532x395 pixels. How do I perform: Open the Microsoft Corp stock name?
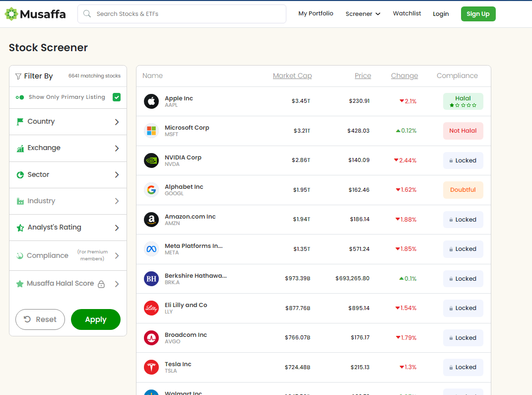click(x=187, y=128)
